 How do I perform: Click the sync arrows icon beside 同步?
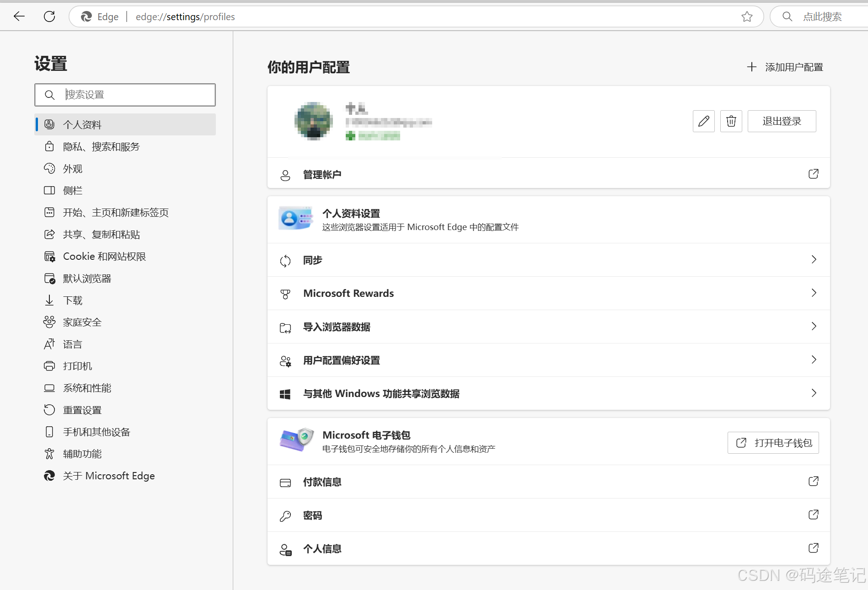(285, 261)
